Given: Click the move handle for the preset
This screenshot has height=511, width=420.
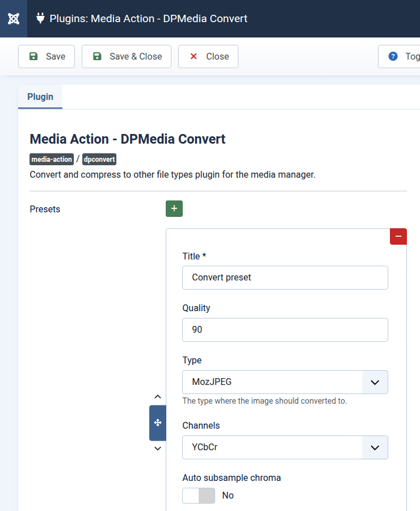Looking at the screenshot, I should tap(158, 423).
